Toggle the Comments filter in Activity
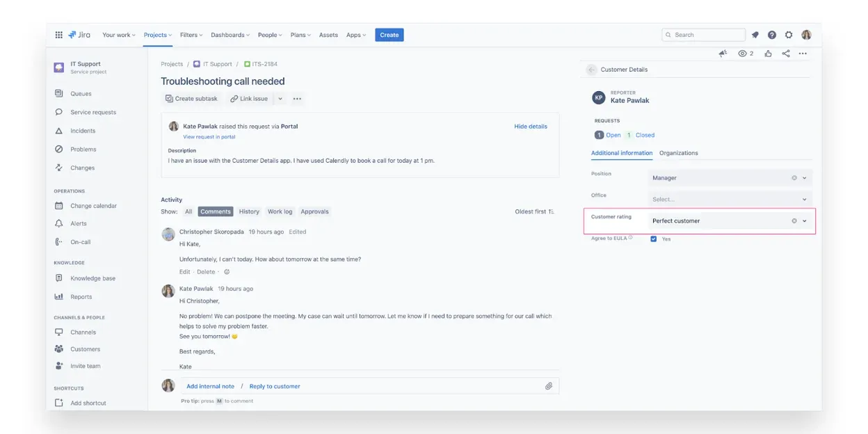The width and height of the screenshot is (868, 434). (215, 211)
